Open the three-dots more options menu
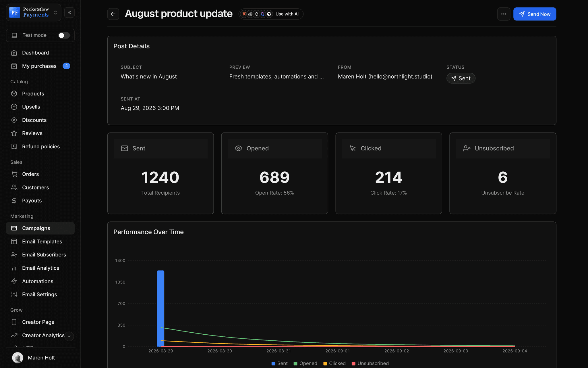Screen dimensions: 588x368 [504, 14]
